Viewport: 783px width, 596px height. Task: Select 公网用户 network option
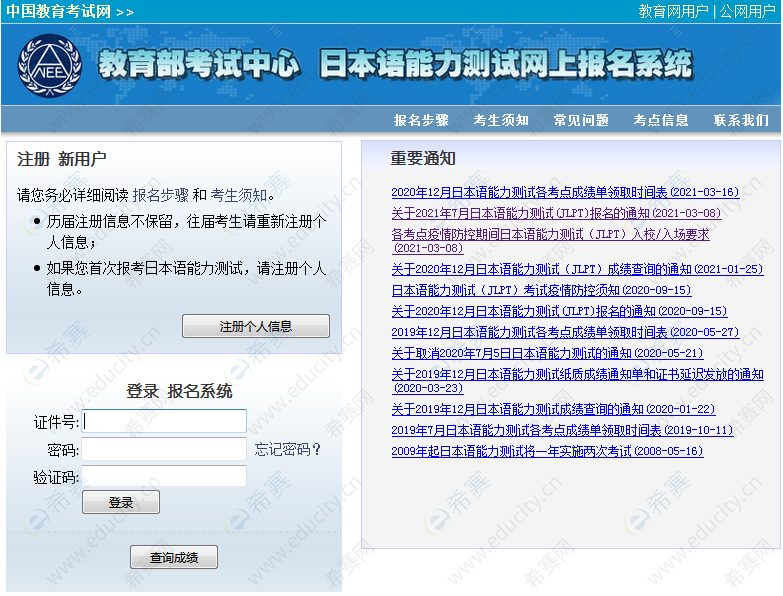tap(747, 11)
